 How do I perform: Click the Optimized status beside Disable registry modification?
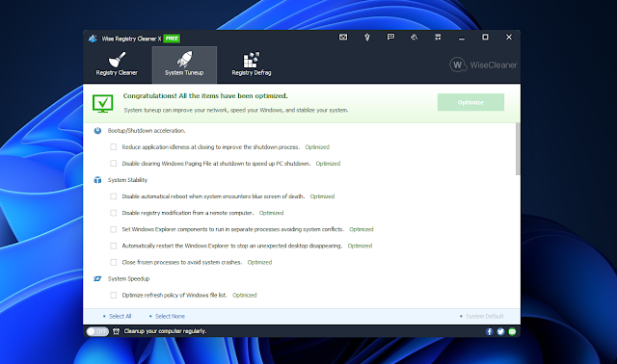271,213
